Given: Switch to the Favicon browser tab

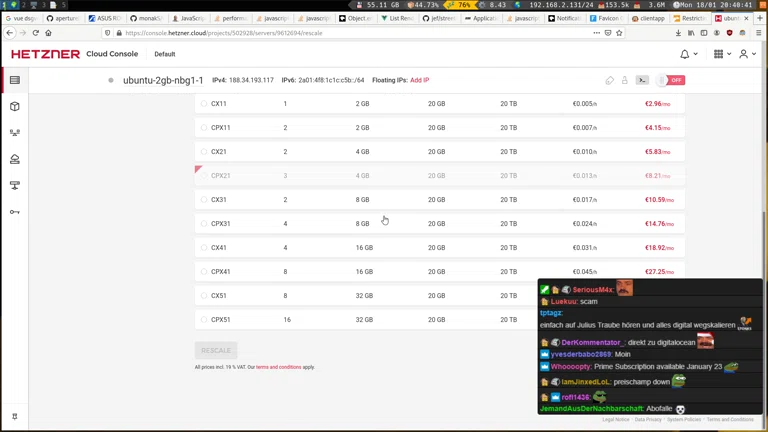Looking at the screenshot, I should point(607,18).
